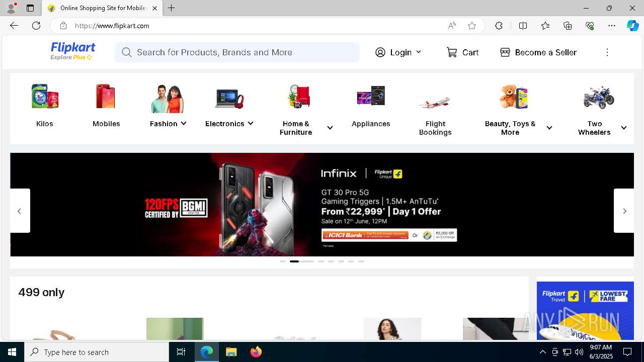Select the active banner indicator
Viewport: 644px width, 362px height.
click(x=302, y=261)
